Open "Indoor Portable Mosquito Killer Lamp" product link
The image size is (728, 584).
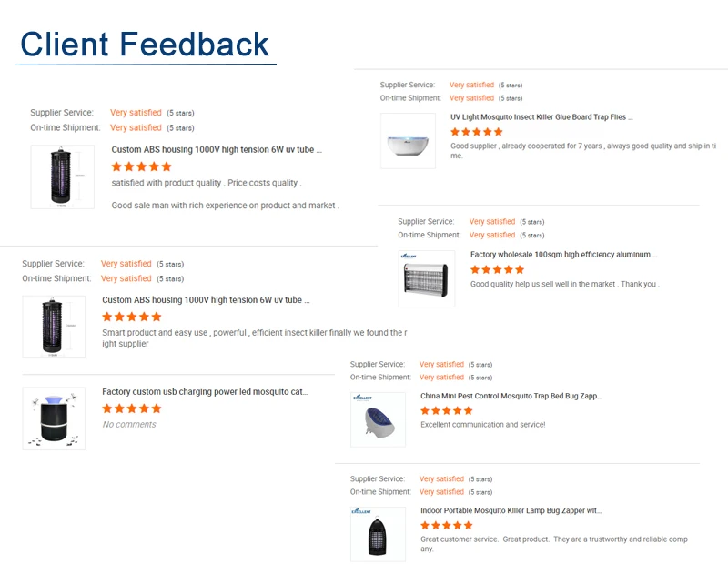point(511,511)
